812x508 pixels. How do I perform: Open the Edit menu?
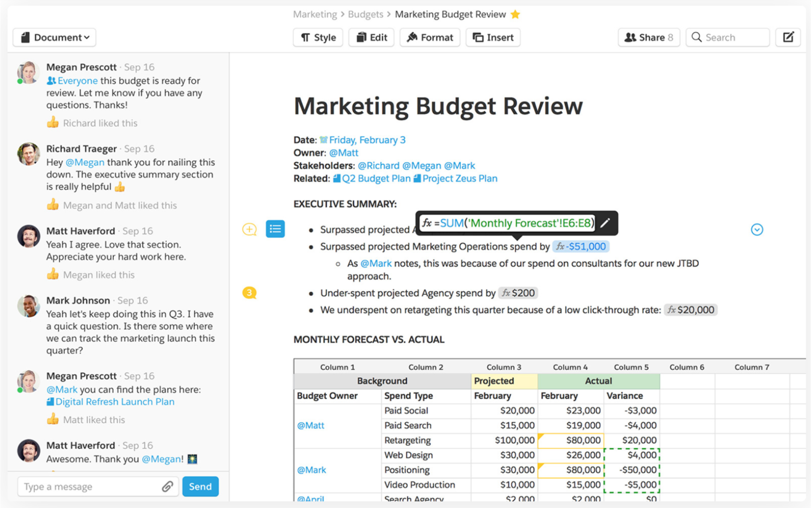pyautogui.click(x=371, y=38)
